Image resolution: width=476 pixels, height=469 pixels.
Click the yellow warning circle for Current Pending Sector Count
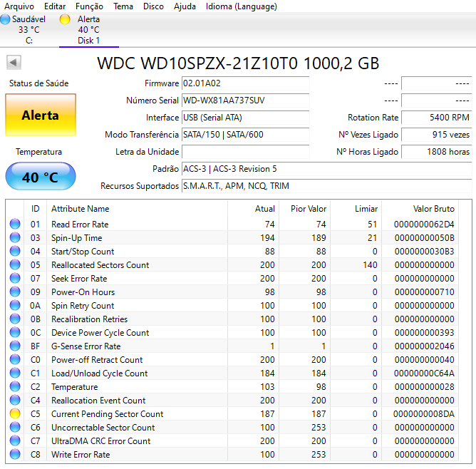[15, 413]
